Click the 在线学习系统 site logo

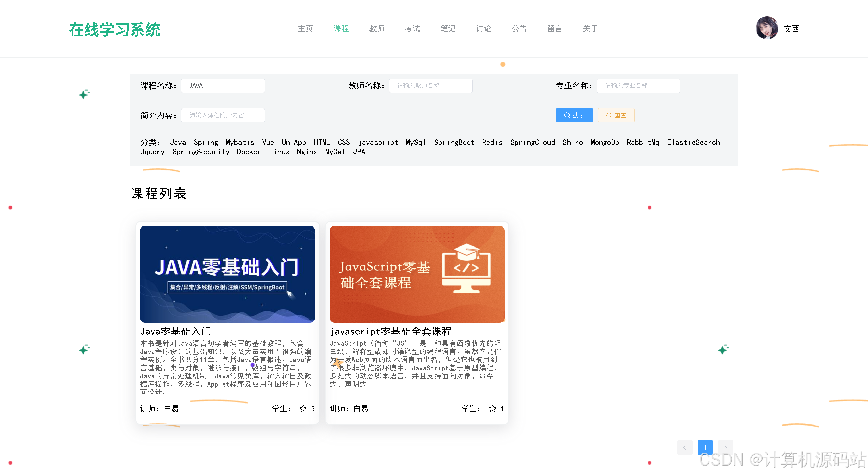(x=115, y=30)
